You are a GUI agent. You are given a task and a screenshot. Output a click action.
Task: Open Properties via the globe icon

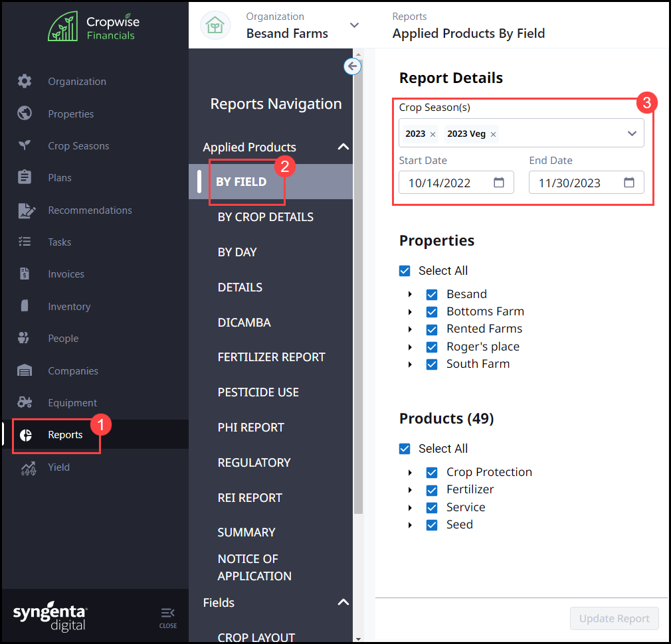pos(25,114)
